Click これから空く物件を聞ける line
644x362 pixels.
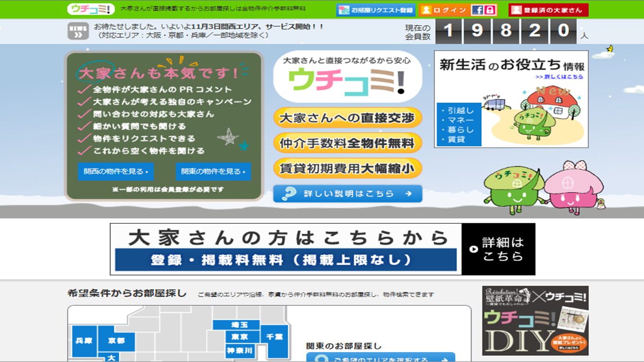tap(149, 151)
